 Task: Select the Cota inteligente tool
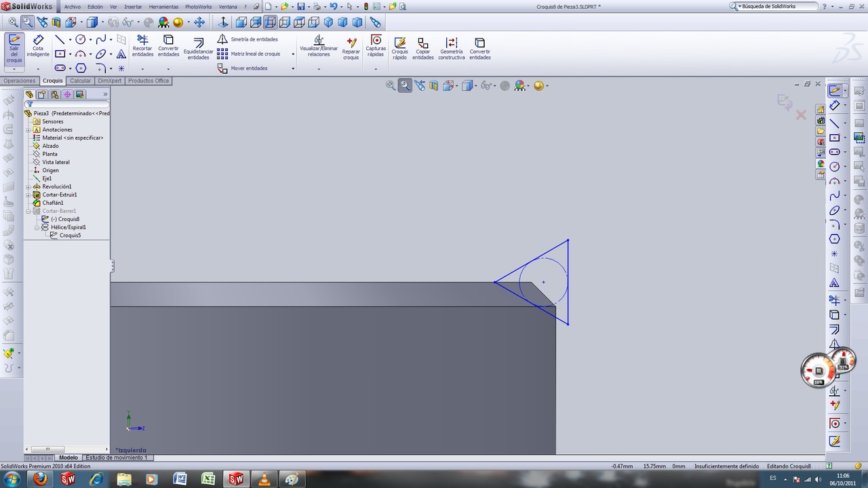(38, 45)
